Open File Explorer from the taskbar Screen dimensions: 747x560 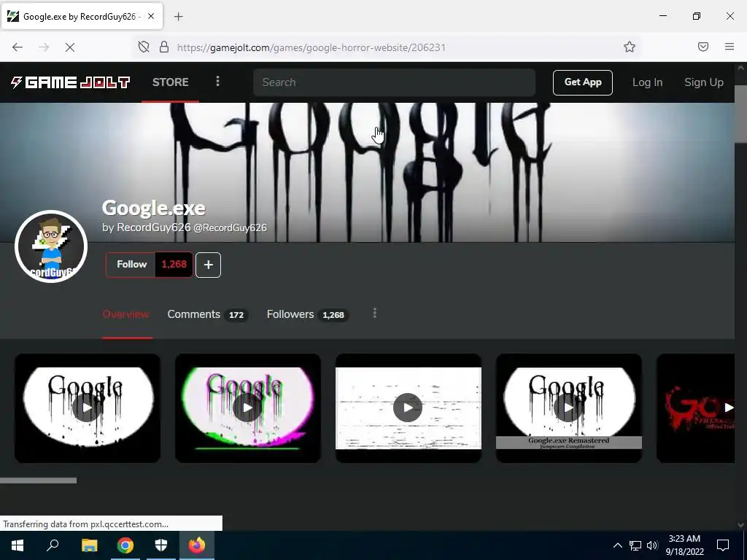tap(89, 545)
